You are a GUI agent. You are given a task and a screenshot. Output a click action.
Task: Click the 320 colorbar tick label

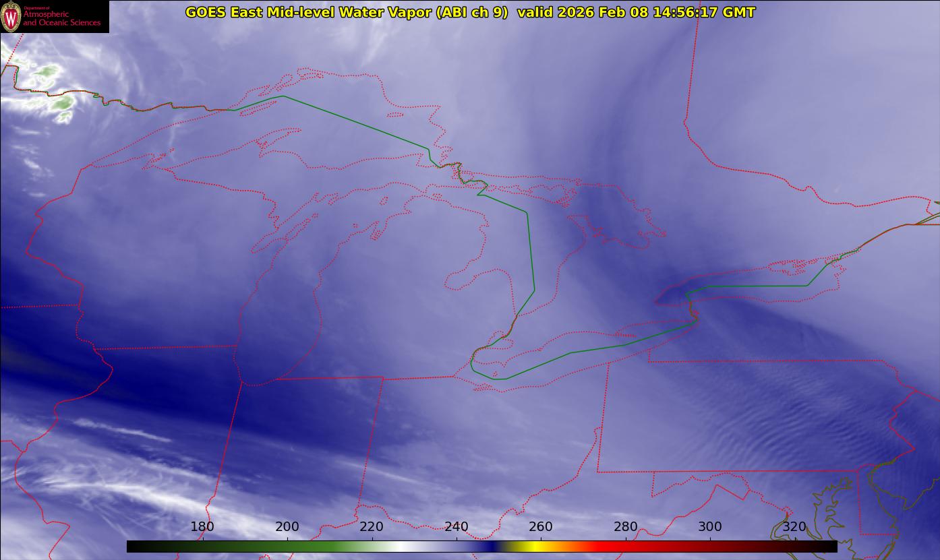tap(794, 526)
